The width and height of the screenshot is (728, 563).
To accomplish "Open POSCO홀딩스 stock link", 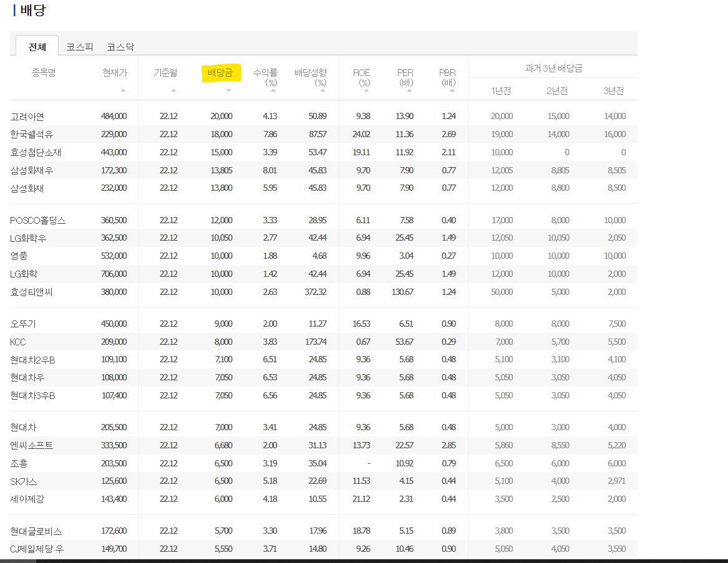I will (x=37, y=221).
